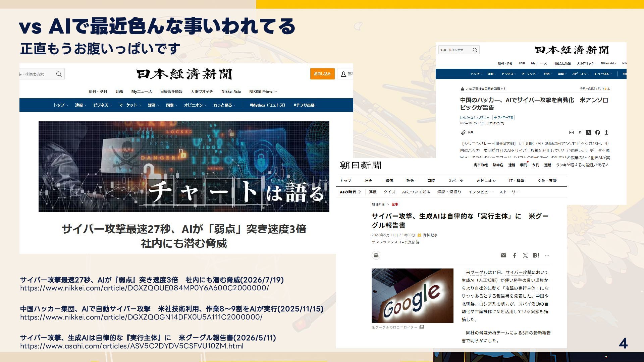Screen dimensions: 644x362
Task: Click the red 記事 breadcrumb in Asahi
Action: [x=395, y=204]
